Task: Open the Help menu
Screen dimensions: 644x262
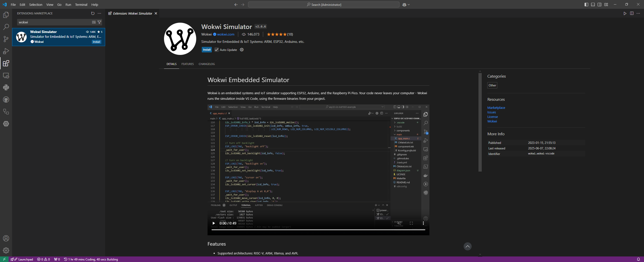Action: [95, 5]
